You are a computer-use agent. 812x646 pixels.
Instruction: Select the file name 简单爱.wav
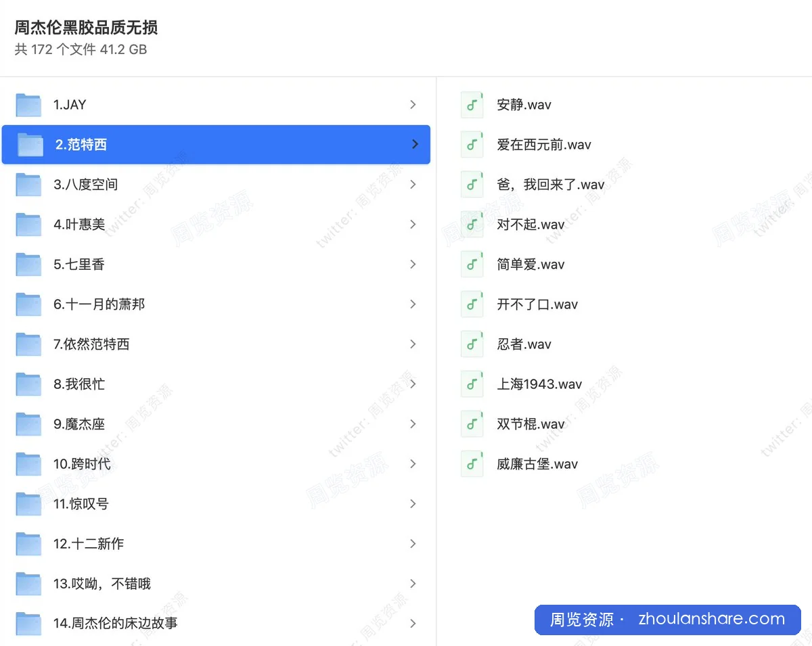(531, 264)
